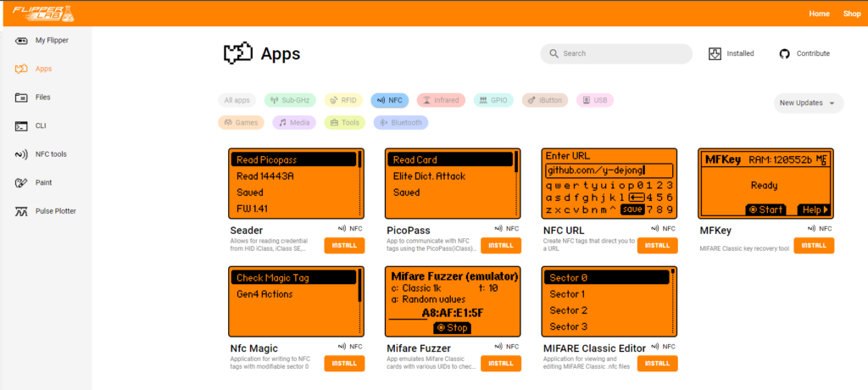Click NFC tag icon on Seader card
The height and width of the screenshot is (390, 868).
click(x=342, y=228)
